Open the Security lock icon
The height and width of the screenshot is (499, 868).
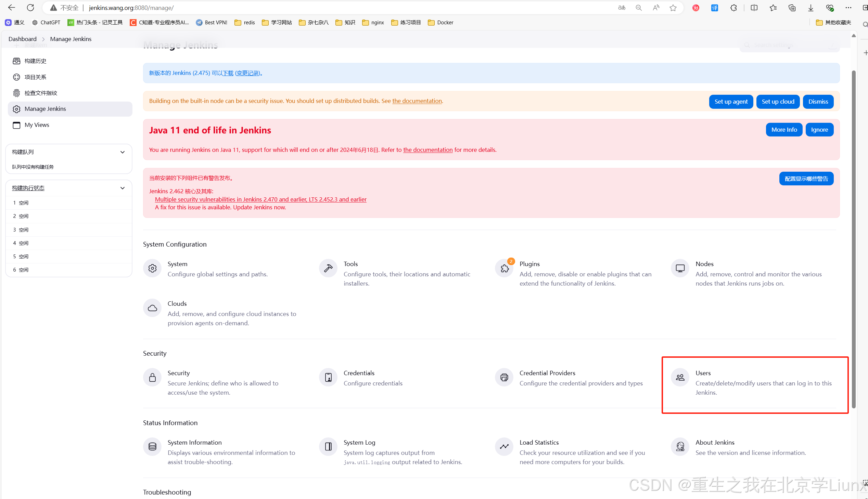coord(152,377)
